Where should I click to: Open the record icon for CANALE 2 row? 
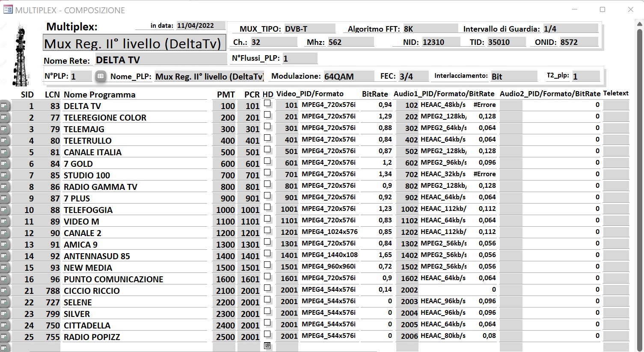pos(4,233)
